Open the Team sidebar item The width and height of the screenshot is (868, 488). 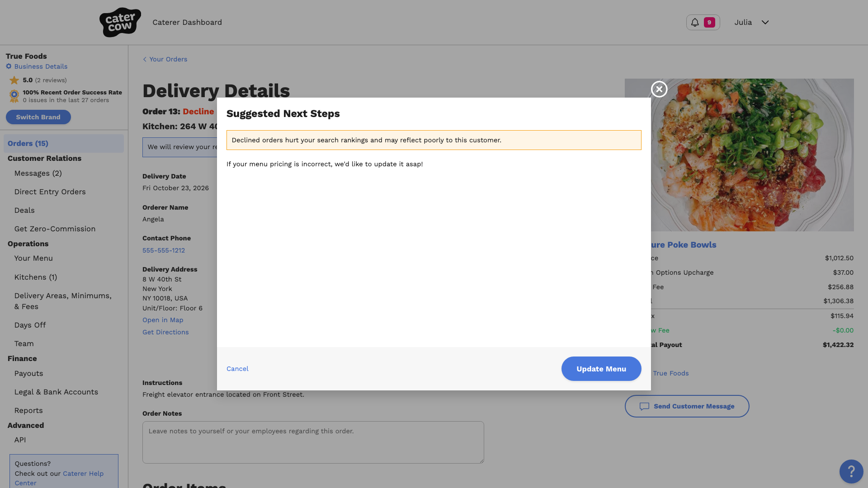(24, 343)
